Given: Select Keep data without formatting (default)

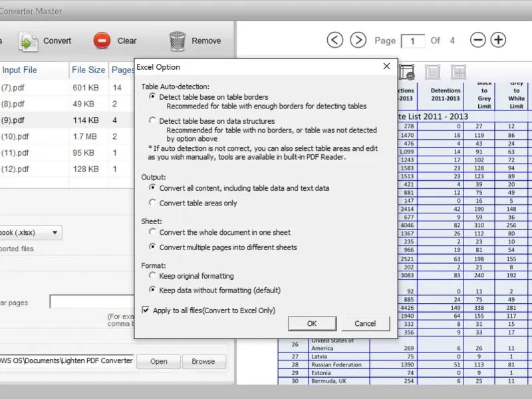Looking at the screenshot, I should (152, 290).
